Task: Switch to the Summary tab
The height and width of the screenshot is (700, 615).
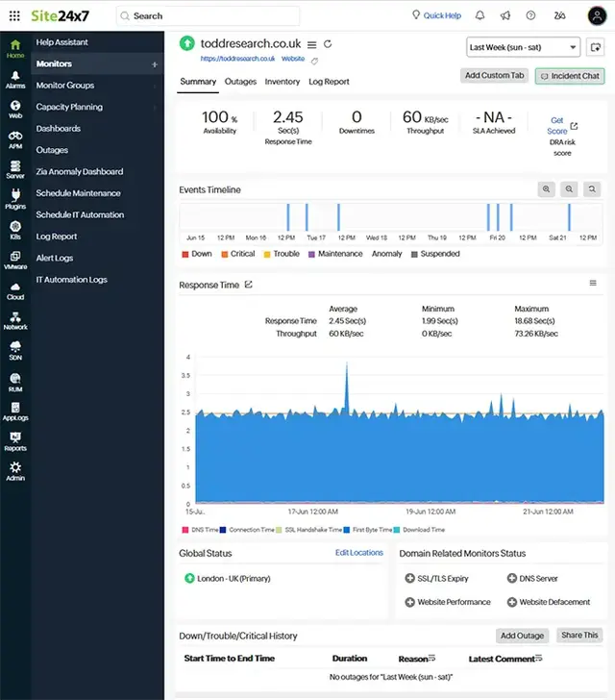Action: [198, 82]
